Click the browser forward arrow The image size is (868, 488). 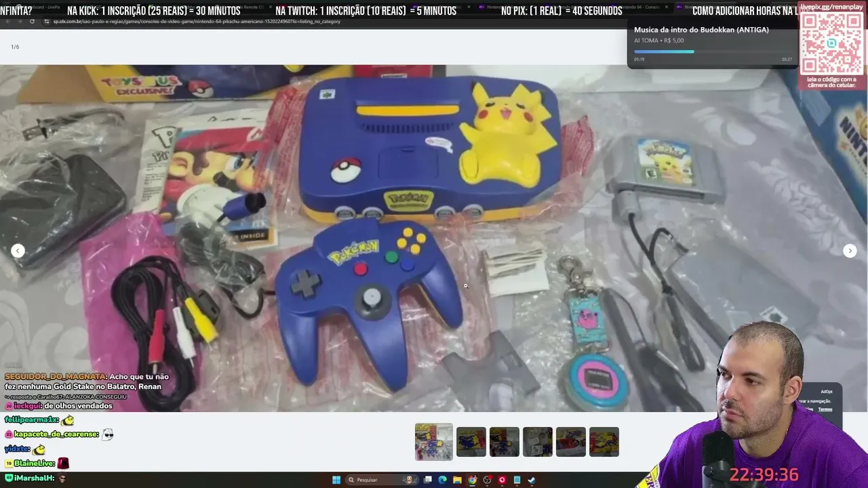coord(19,21)
